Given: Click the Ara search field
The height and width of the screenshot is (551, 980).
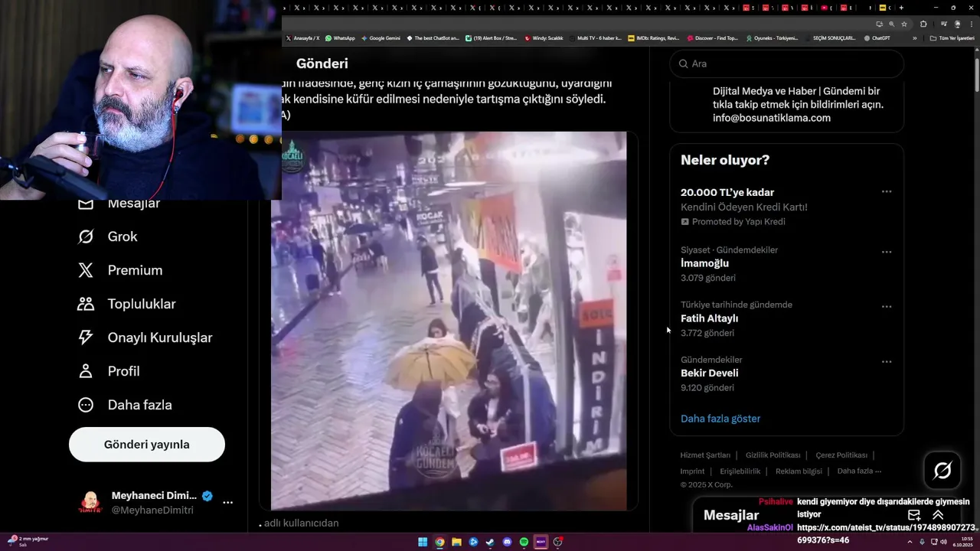Looking at the screenshot, I should click(786, 64).
